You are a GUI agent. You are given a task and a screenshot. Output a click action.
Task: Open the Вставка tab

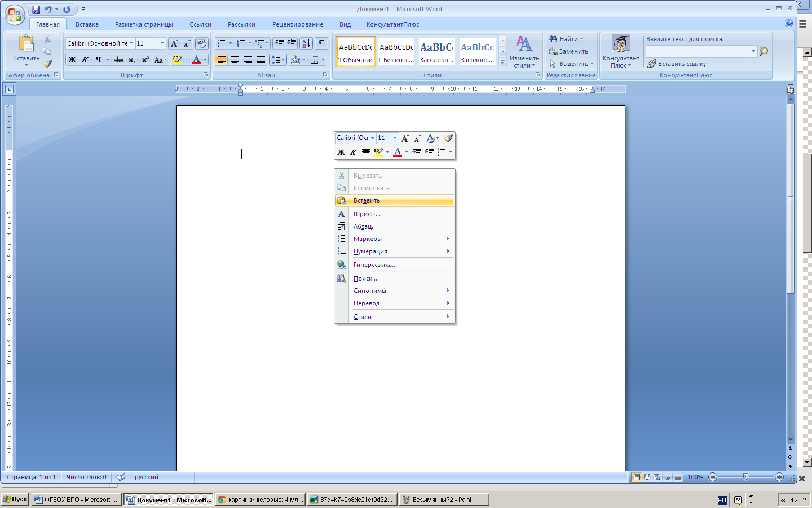point(87,24)
